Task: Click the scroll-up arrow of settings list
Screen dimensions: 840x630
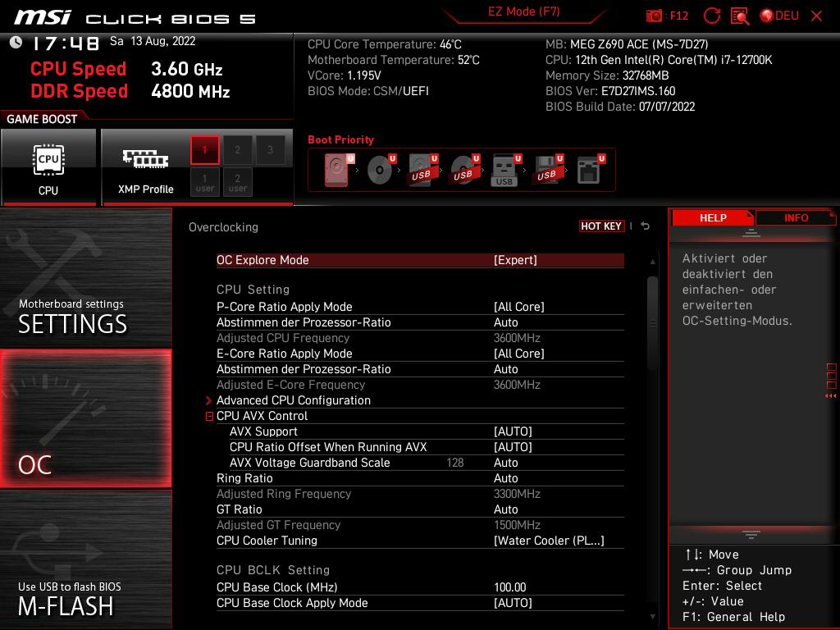Action: 652,262
